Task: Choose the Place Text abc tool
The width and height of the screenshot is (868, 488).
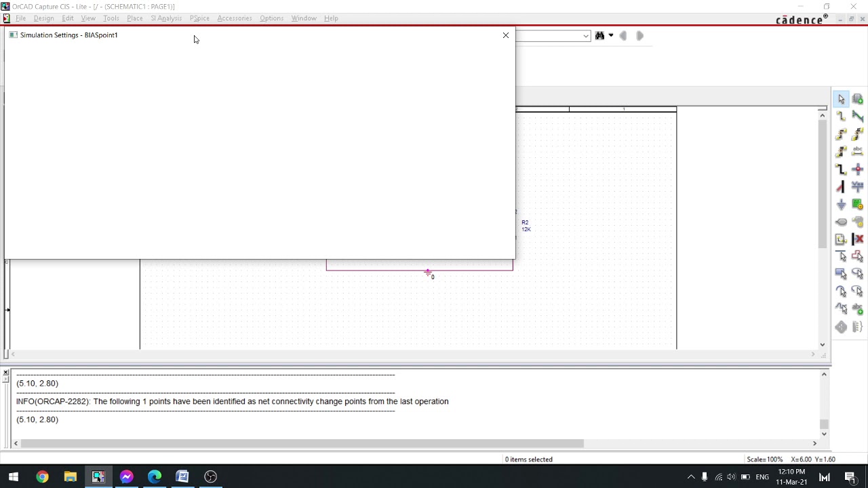Action: click(858, 309)
